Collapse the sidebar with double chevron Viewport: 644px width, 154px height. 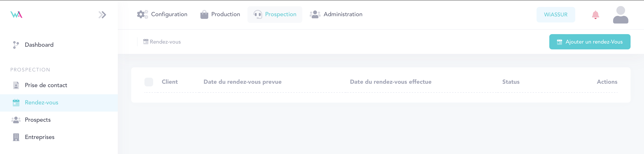tap(102, 15)
